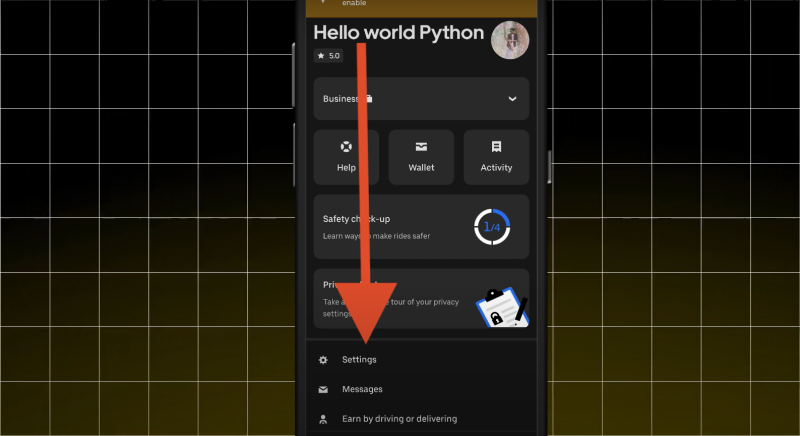Open the privacy settings tour card
Image resolution: width=800 pixels, height=436 pixels.
tap(421, 299)
